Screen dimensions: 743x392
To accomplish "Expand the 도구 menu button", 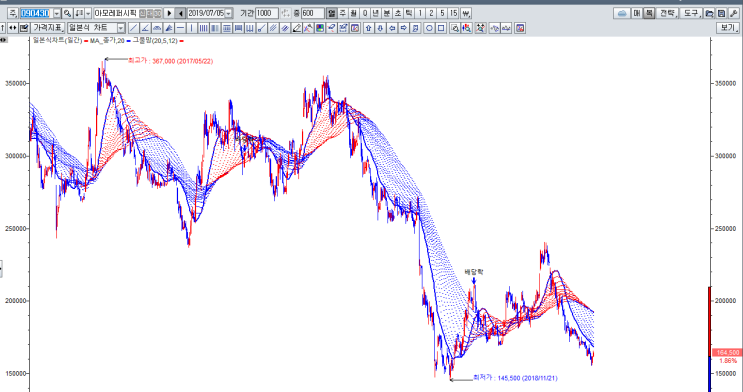I will (x=691, y=13).
